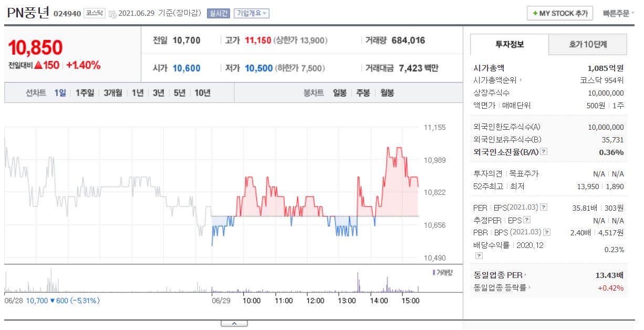Click the 동일업종 PER link

[498, 275]
